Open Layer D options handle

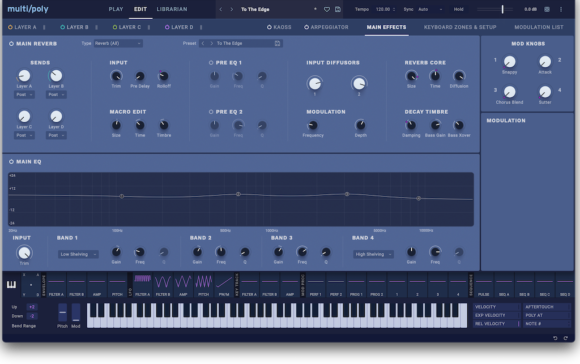(x=201, y=27)
